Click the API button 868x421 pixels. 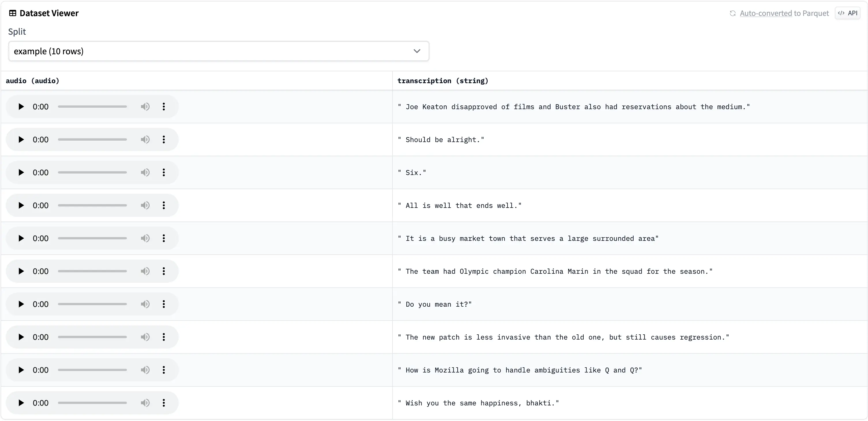point(848,13)
